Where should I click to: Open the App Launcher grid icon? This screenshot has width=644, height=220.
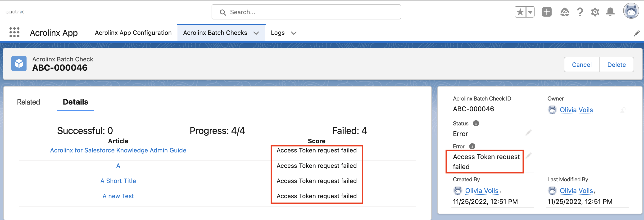pos(14,32)
